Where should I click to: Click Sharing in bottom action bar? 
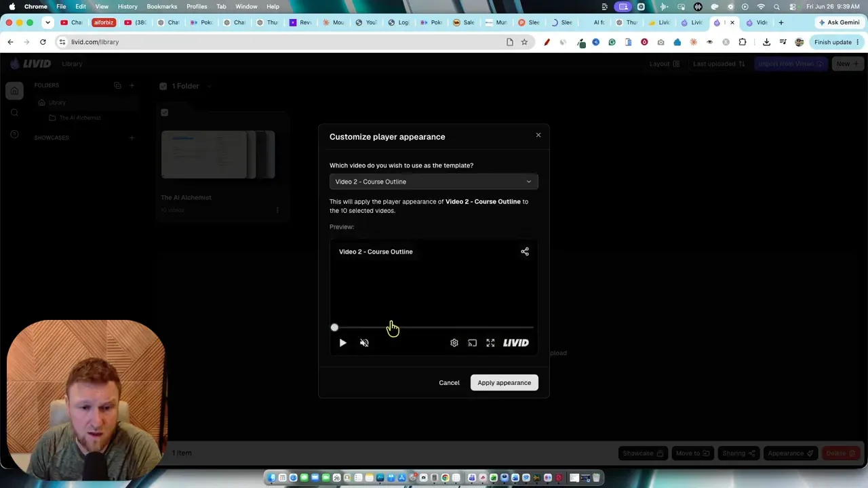(x=738, y=453)
